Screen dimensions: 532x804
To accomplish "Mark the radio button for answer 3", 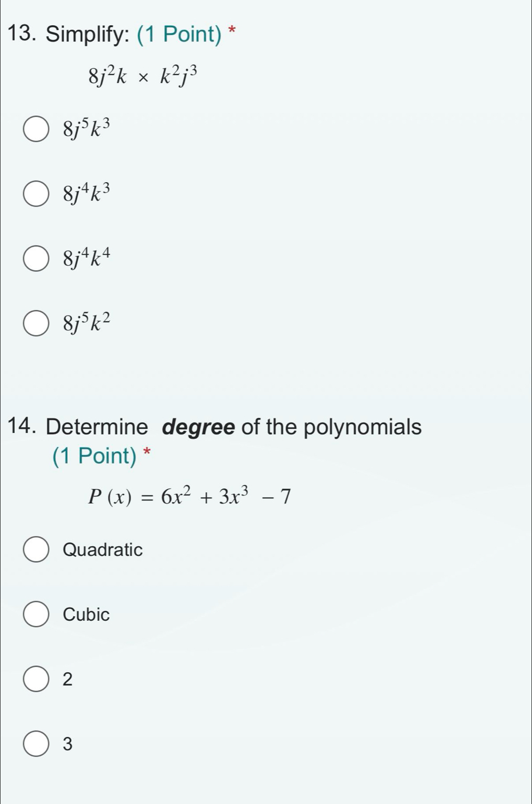I will click(x=36, y=744).
